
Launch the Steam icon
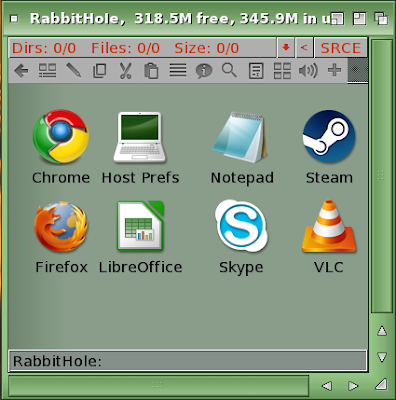click(x=329, y=136)
